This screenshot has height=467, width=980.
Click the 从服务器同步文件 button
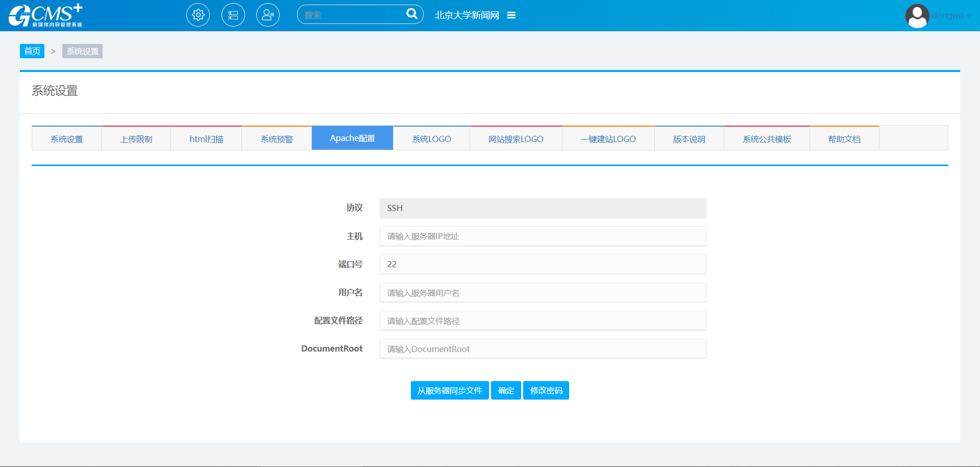pos(450,390)
